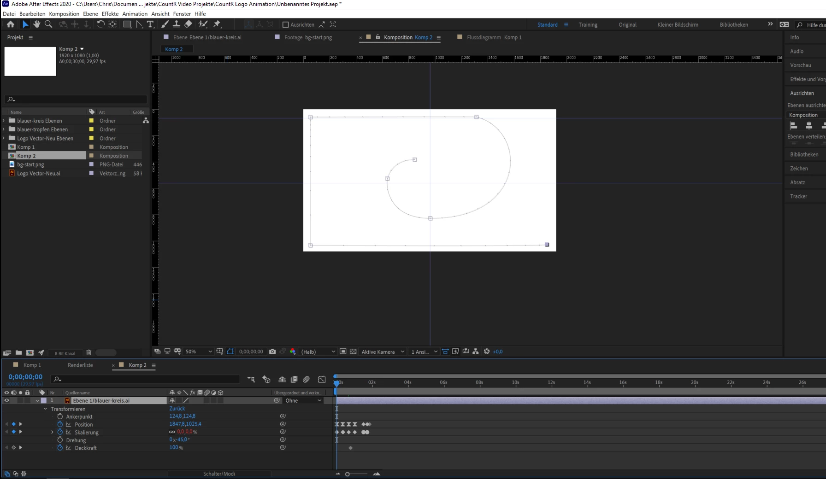Viewport: 826px width, 504px height.
Task: Click Zurück reset link for Transformieren
Action: (x=177, y=409)
